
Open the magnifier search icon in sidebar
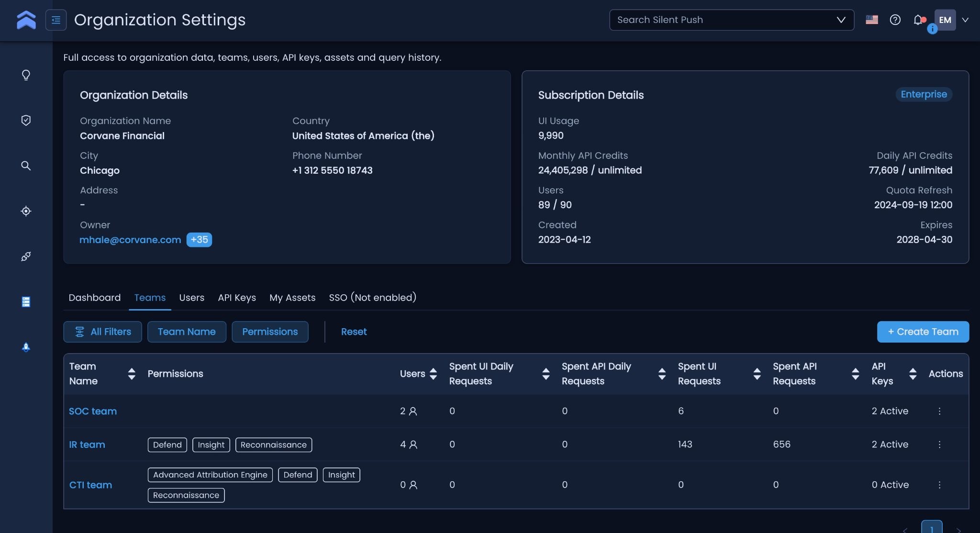point(26,166)
